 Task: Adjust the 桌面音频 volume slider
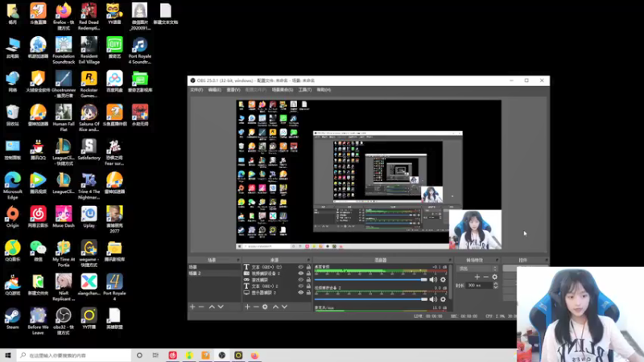pos(371,279)
